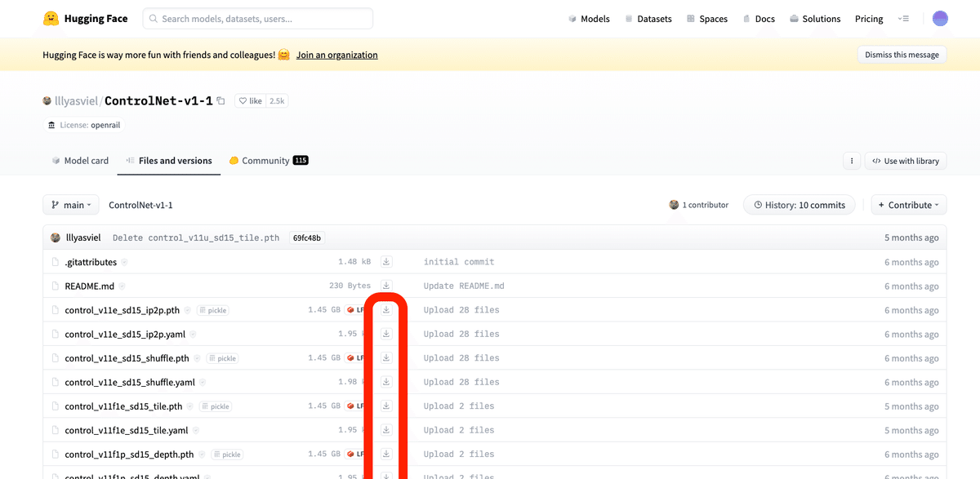Go to Datasets in the top navigation

click(648, 19)
